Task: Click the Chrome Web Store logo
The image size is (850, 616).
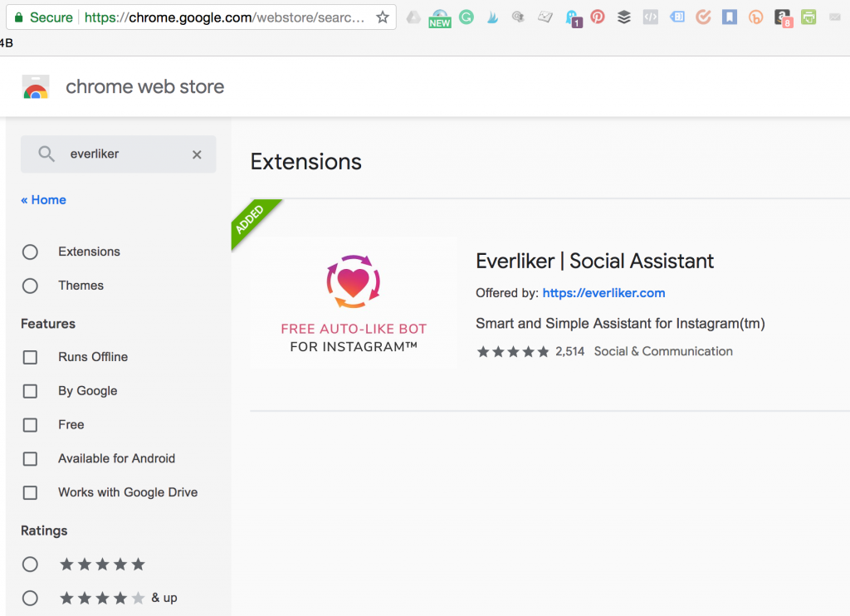Action: [36, 87]
